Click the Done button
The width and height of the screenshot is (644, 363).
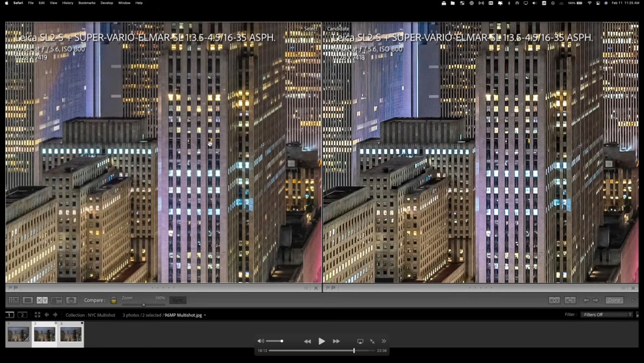coord(615,300)
